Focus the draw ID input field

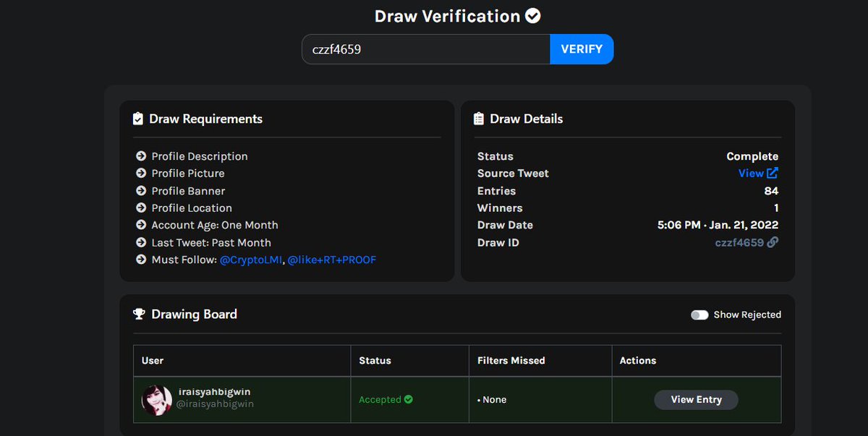426,49
